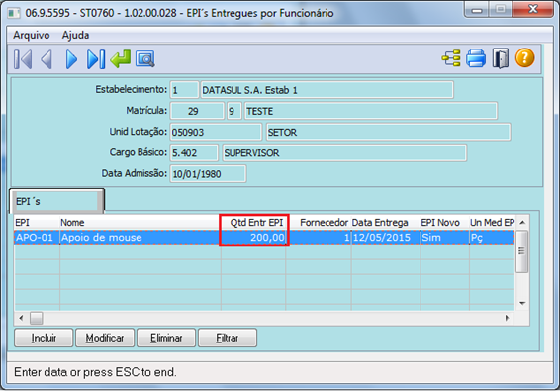This screenshot has width=560, height=392.
Task: Click the next record blue arrow
Action: click(71, 59)
